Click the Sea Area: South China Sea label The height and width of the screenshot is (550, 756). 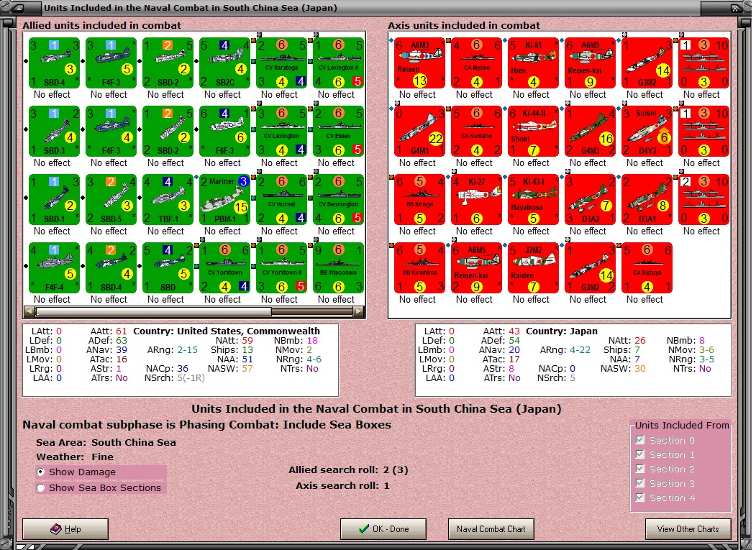coord(106,442)
